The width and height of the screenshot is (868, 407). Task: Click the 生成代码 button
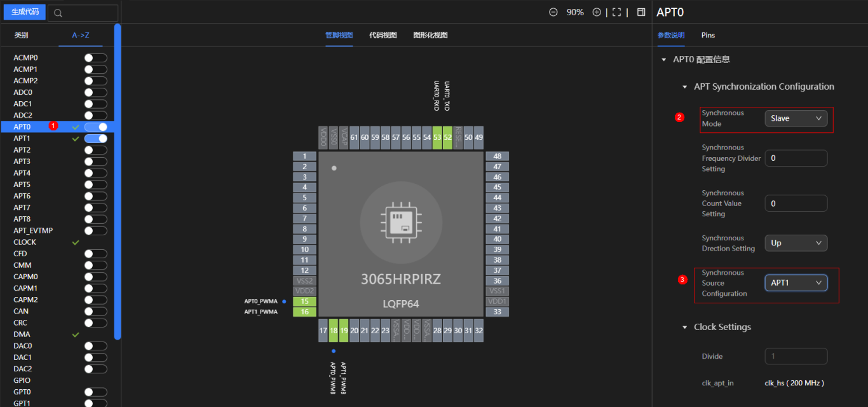[x=25, y=12]
